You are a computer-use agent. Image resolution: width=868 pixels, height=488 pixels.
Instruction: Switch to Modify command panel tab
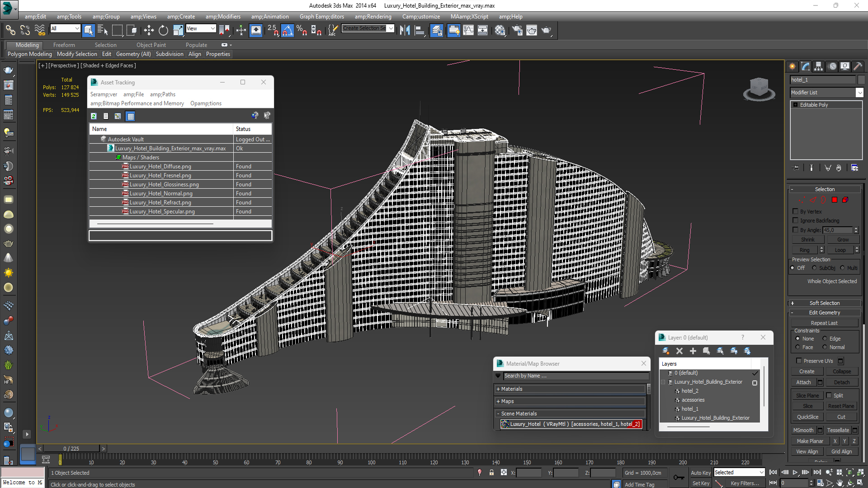806,66
